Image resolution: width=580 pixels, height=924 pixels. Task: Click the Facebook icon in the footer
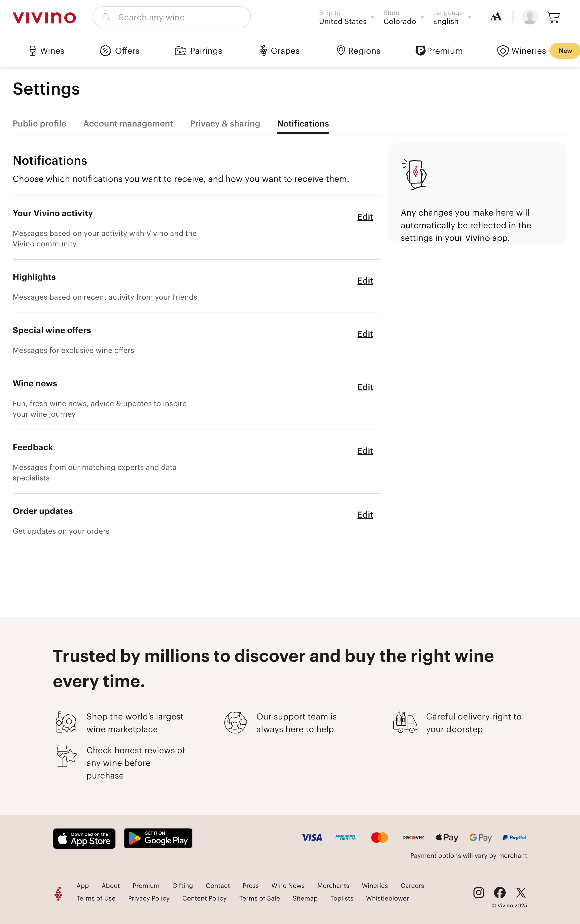click(x=500, y=893)
